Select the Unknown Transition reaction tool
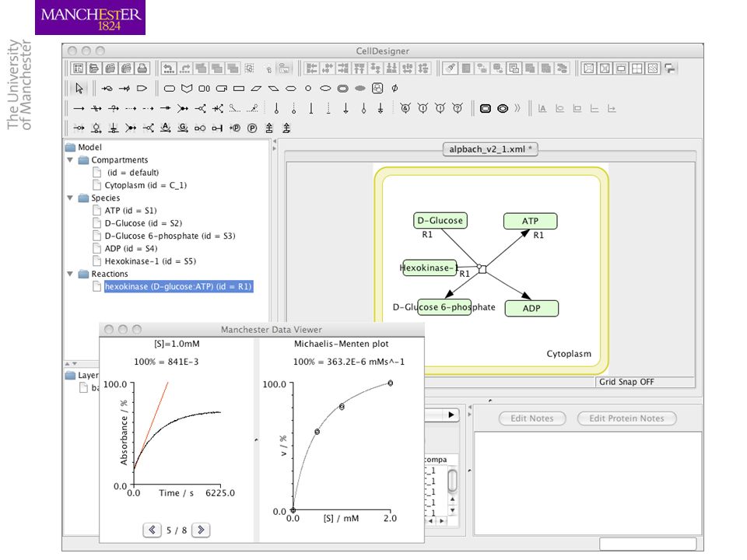Viewport: 747px width, 560px height. click(114, 109)
